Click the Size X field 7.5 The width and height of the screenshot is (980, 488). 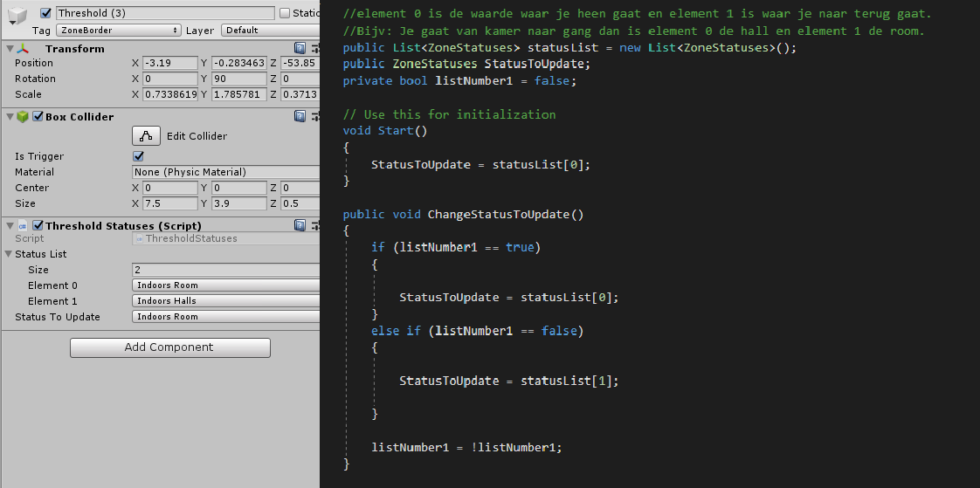click(x=170, y=203)
